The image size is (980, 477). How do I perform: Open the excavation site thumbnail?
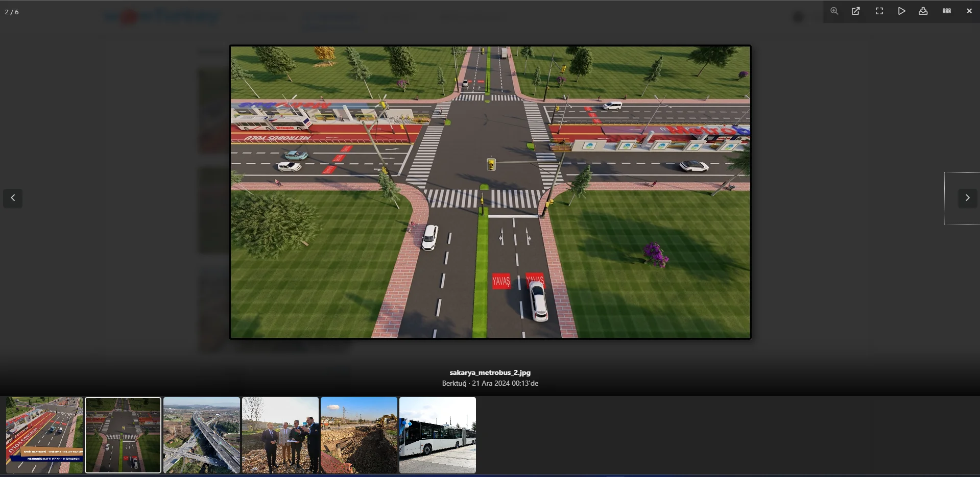point(359,435)
